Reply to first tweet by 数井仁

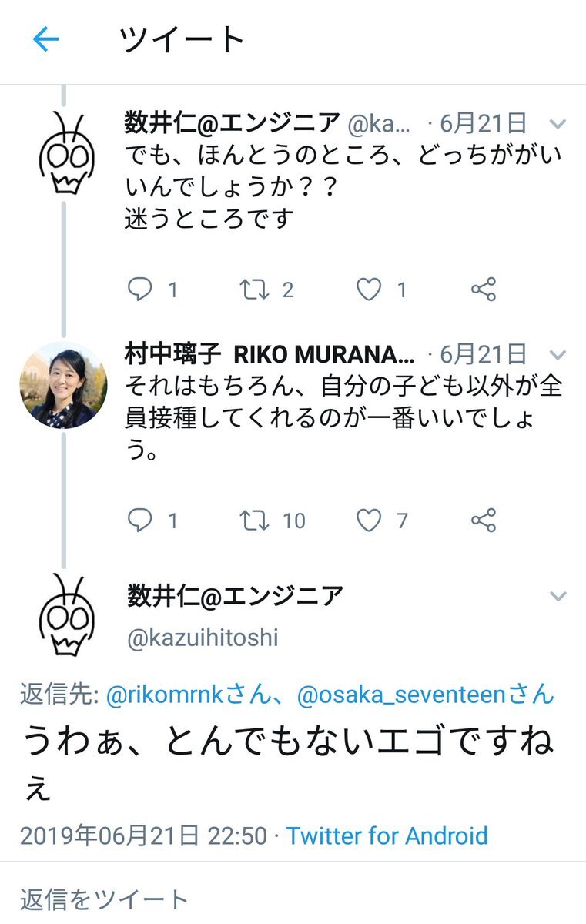point(139,289)
